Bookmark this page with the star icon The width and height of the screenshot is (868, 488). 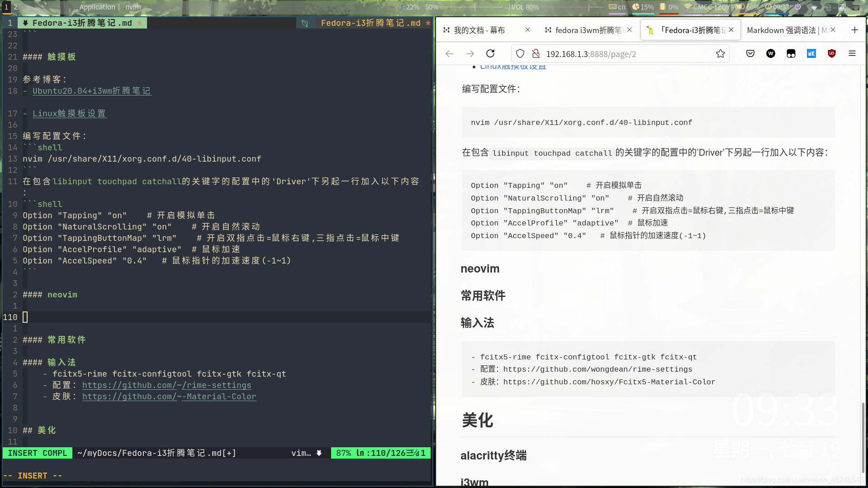[721, 54]
